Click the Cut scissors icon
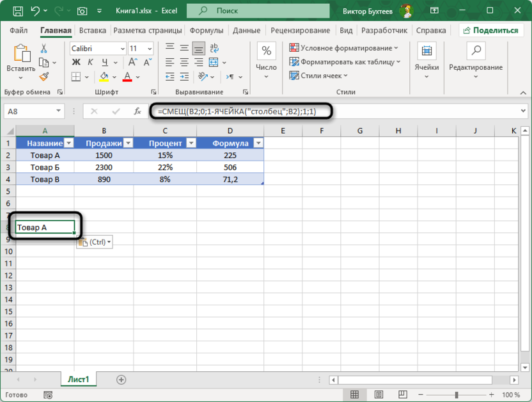 (x=44, y=49)
